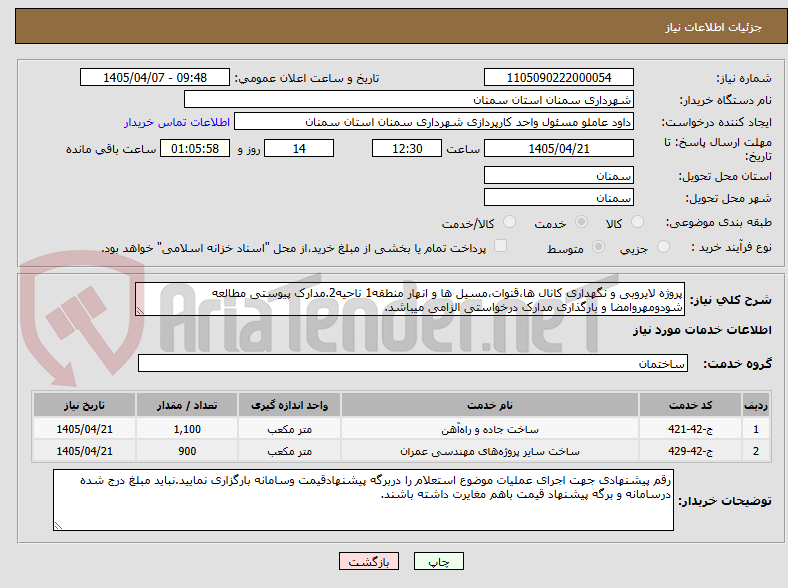Click the remaining time field 01:05:58
The image size is (788, 588).
point(195,148)
